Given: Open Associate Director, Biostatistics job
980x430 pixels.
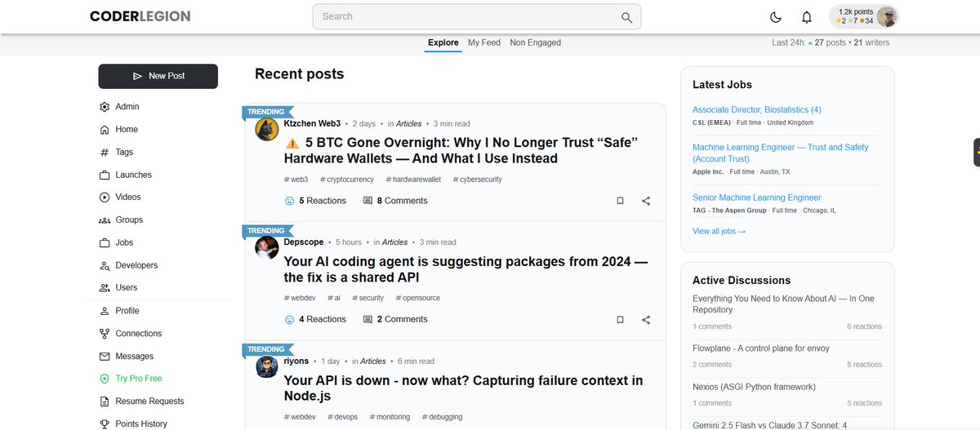Looking at the screenshot, I should [x=756, y=109].
